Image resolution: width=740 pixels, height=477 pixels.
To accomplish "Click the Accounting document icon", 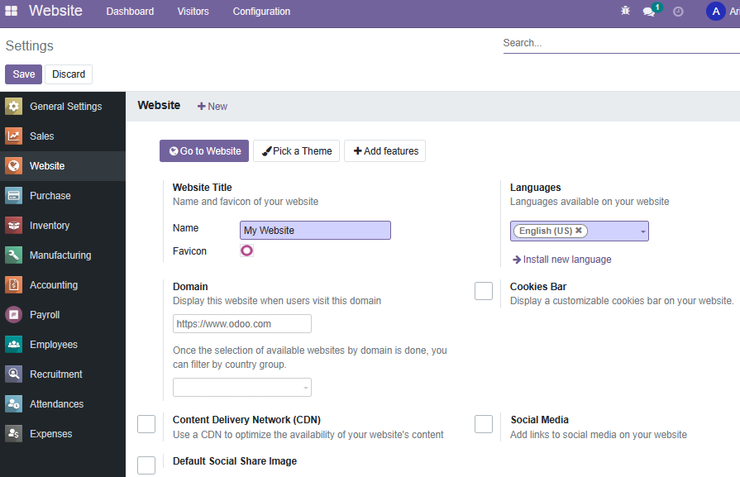I will tap(14, 285).
